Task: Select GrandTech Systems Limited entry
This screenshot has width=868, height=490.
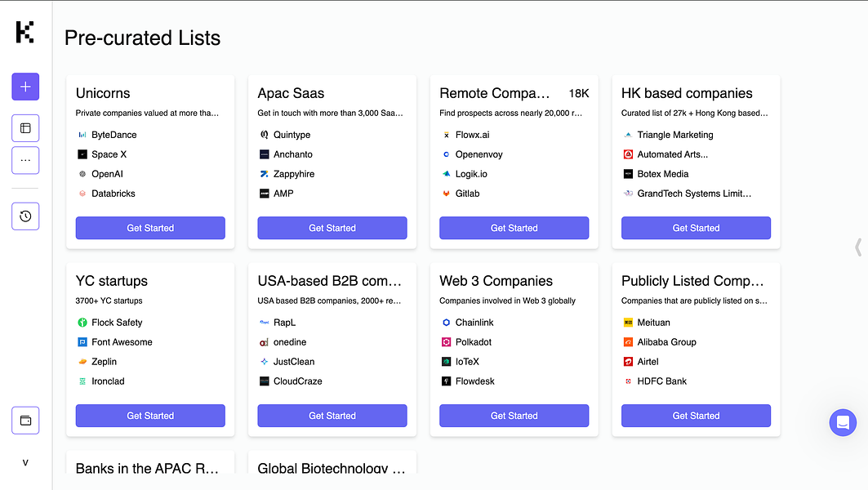Action: [694, 194]
